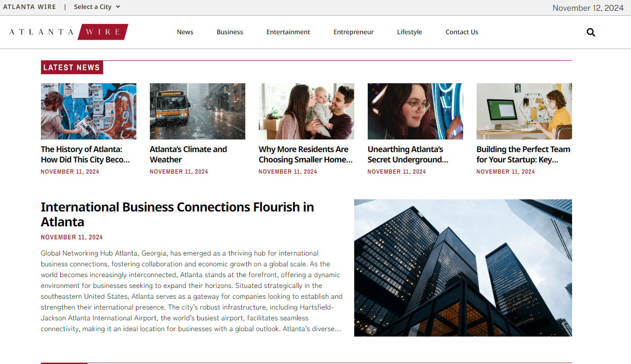The height and width of the screenshot is (364, 631).
Task: Click the ATLANTA WIRE top-bar link
Action: [30, 7]
